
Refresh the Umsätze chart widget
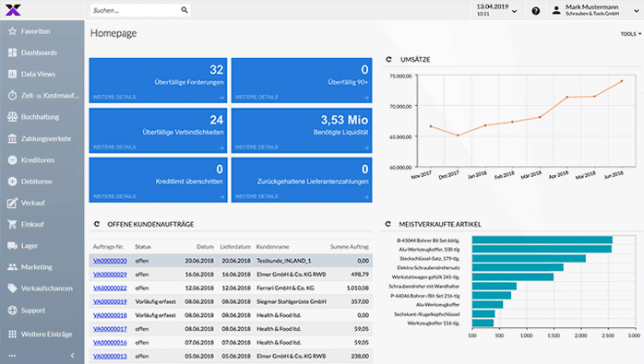coord(388,60)
